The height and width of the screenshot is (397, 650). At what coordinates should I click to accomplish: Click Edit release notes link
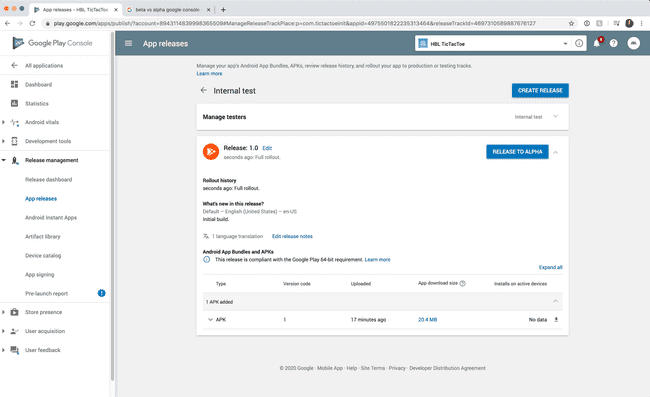tap(292, 236)
